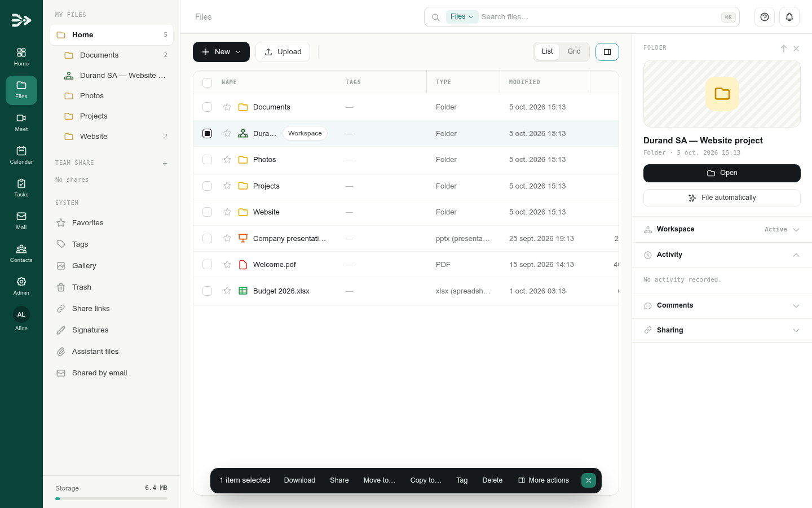Image resolution: width=812 pixels, height=508 pixels.
Task: Open Favorites in the sidebar
Action: click(112, 223)
